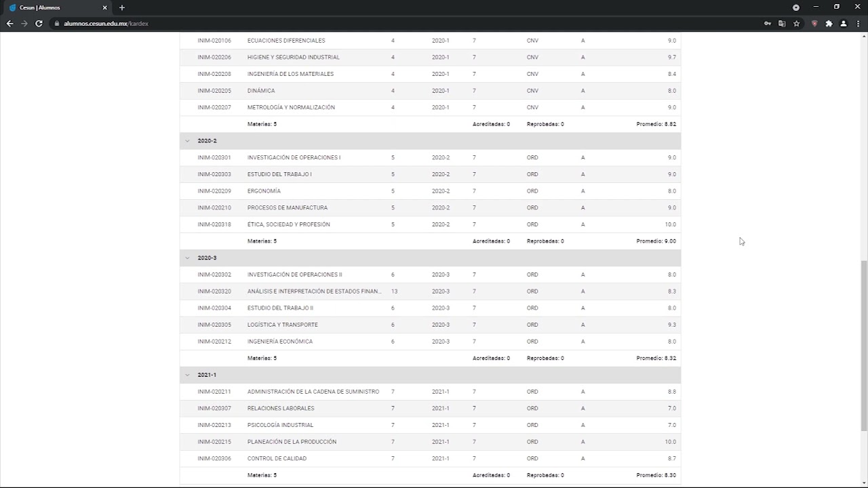868x488 pixels.
Task: Open the saved passwords key icon
Action: (767, 24)
